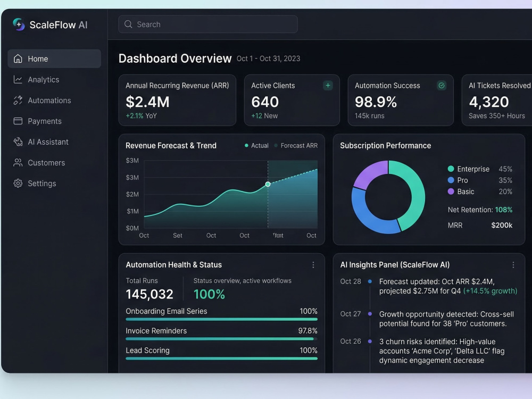Select Customers in the sidebar
Viewport: 532px width, 399px height.
point(54,162)
